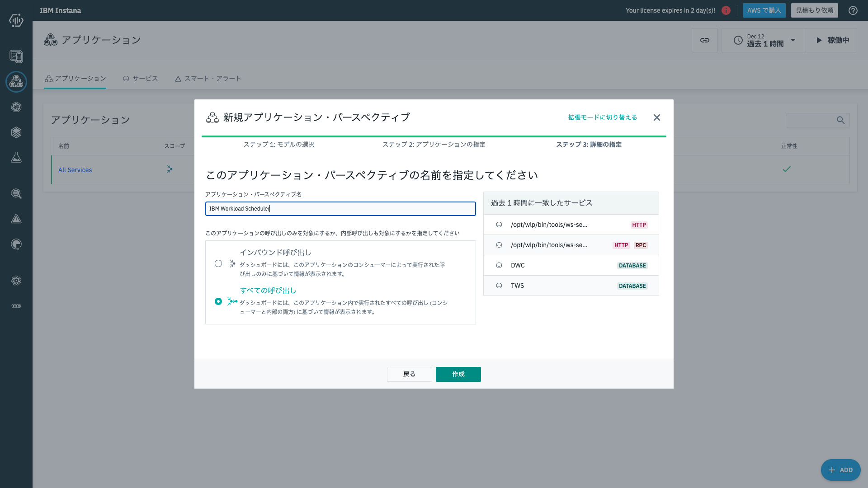Click the 作成 button to create
The width and height of the screenshot is (868, 488).
458,374
